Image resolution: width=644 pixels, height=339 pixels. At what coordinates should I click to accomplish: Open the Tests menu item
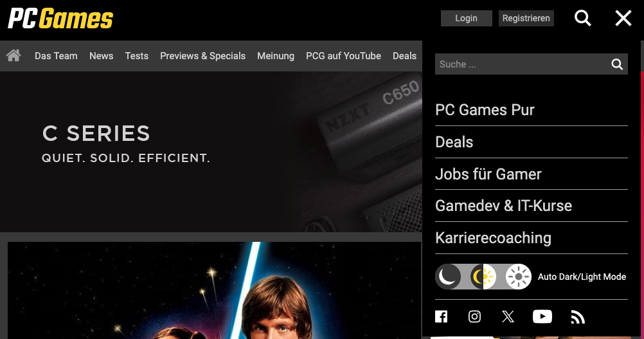137,56
